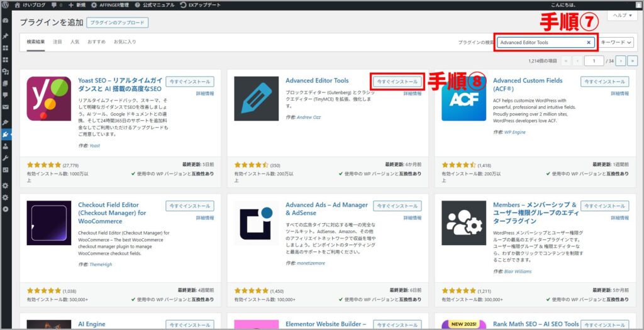The image size is (644, 330).
Task: Click the Advanced Editor Tools pencil icon
Action: click(256, 99)
